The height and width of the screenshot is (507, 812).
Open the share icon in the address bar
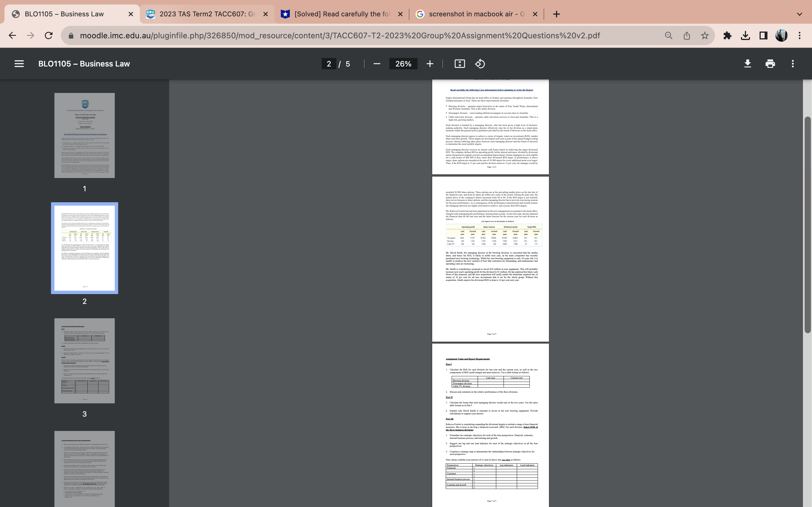coord(686,35)
